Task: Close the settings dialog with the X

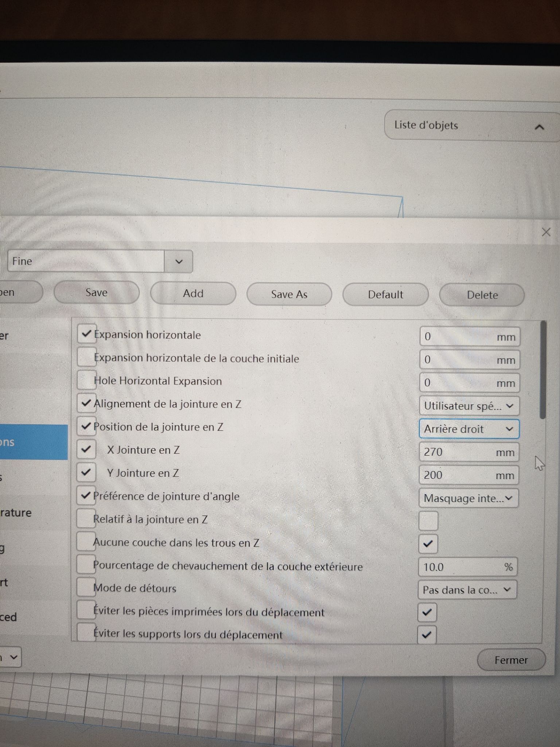Action: (x=546, y=232)
